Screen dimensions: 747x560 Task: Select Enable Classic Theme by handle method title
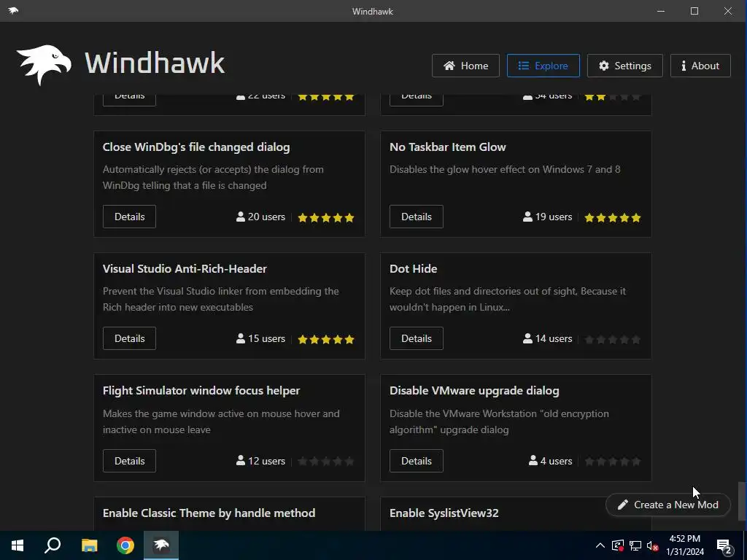209,513
